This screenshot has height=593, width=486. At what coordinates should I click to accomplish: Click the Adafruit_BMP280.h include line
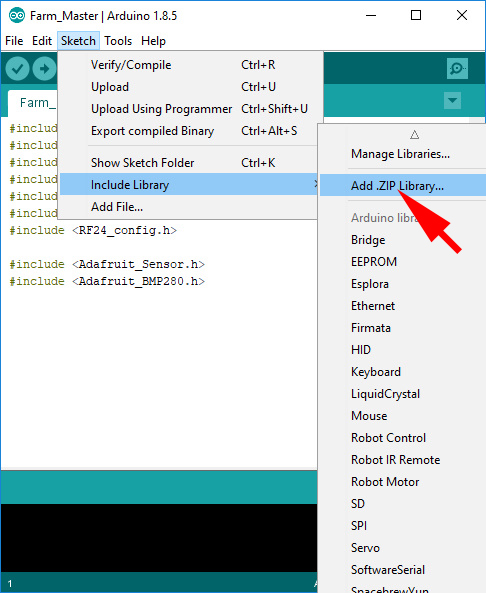[107, 281]
